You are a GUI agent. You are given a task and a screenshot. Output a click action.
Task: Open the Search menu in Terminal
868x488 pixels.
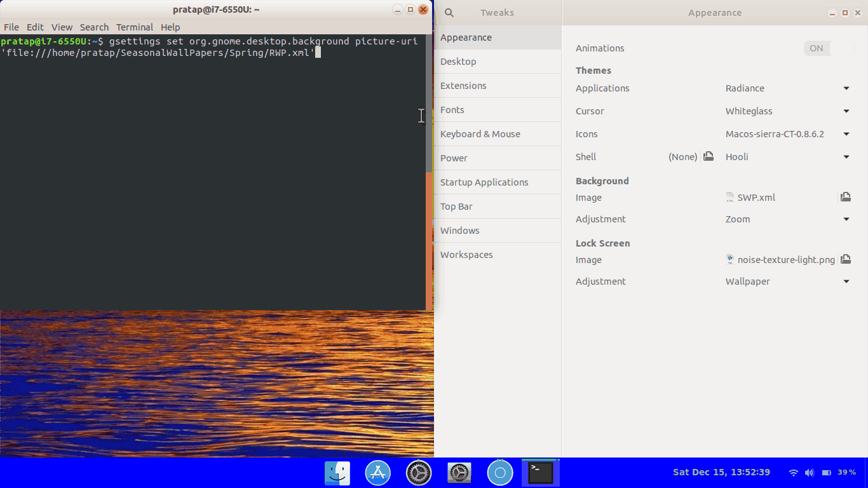tap(94, 27)
